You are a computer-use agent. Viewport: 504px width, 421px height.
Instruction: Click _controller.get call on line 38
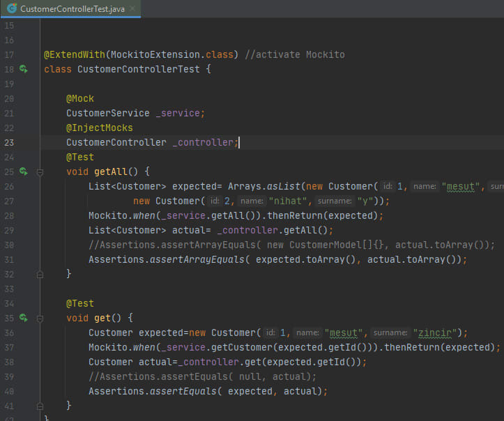click(x=220, y=362)
